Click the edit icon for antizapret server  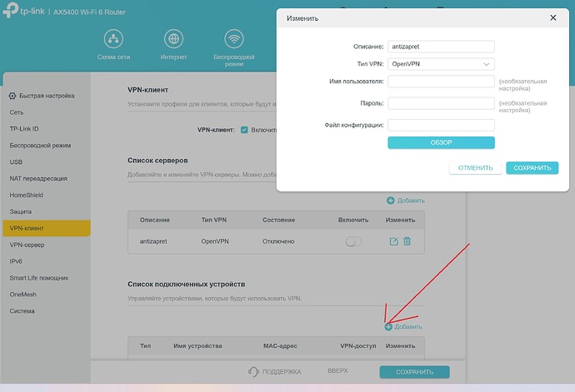coord(393,241)
